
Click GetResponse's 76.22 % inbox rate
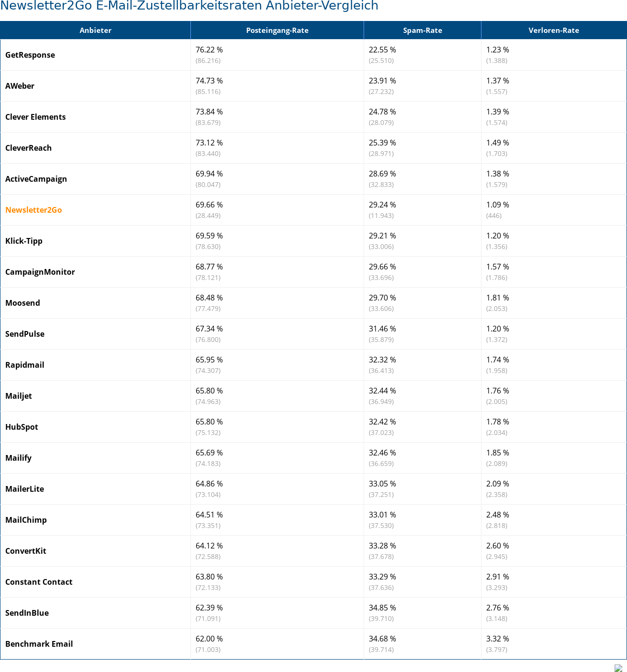[x=209, y=50]
